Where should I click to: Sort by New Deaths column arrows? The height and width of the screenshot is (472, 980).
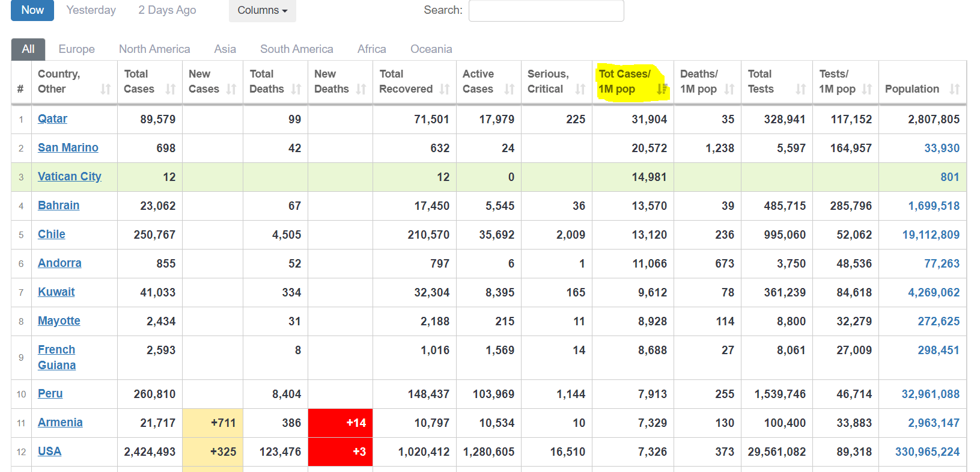tap(361, 89)
